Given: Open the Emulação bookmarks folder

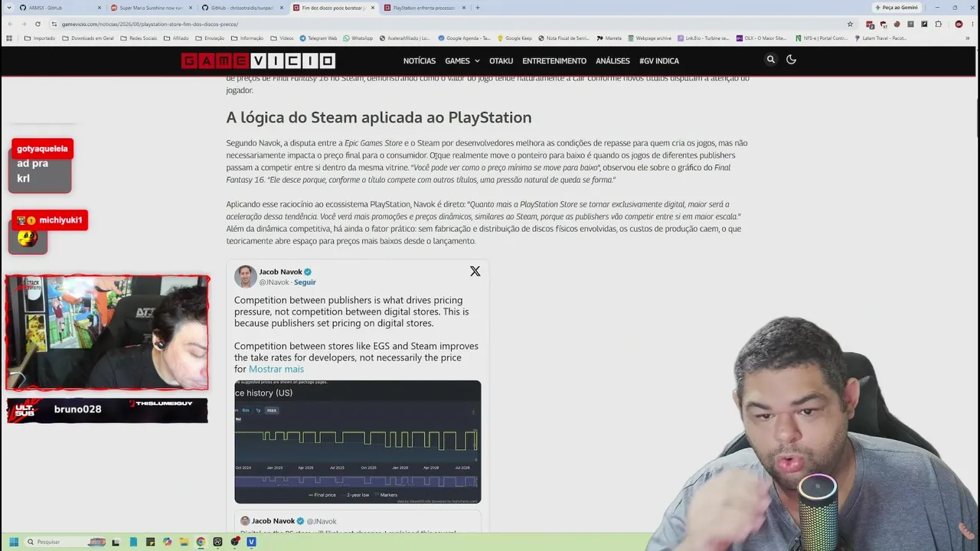Looking at the screenshot, I should pyautogui.click(x=210, y=37).
